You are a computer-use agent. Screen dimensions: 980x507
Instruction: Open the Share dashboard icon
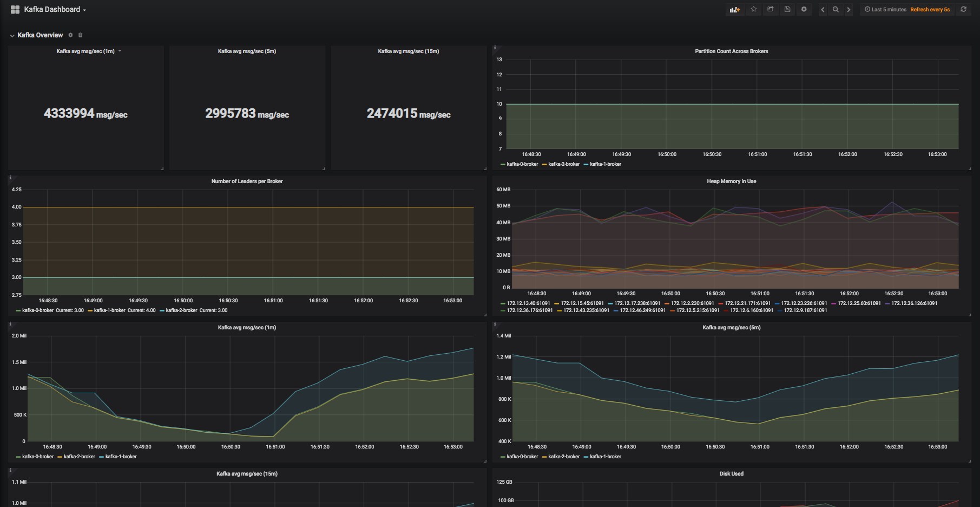[770, 9]
